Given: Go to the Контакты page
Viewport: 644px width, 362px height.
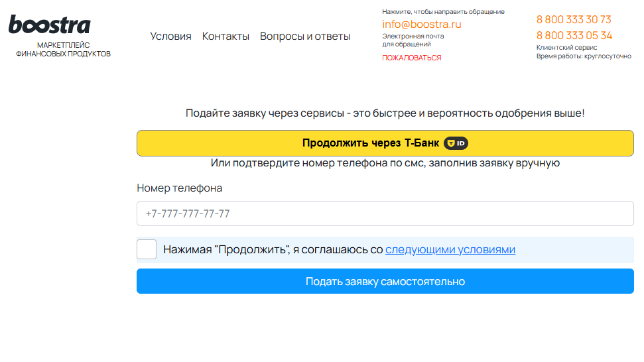Looking at the screenshot, I should (225, 36).
